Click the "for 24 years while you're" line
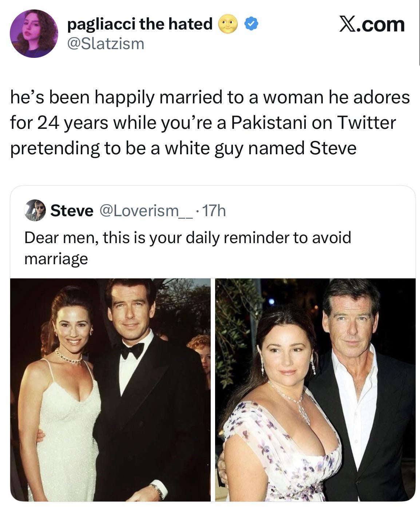 (202, 123)
